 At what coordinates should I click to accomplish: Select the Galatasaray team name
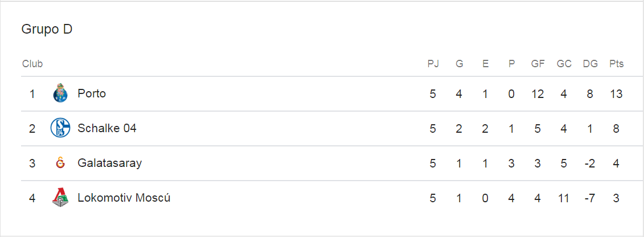pyautogui.click(x=110, y=163)
